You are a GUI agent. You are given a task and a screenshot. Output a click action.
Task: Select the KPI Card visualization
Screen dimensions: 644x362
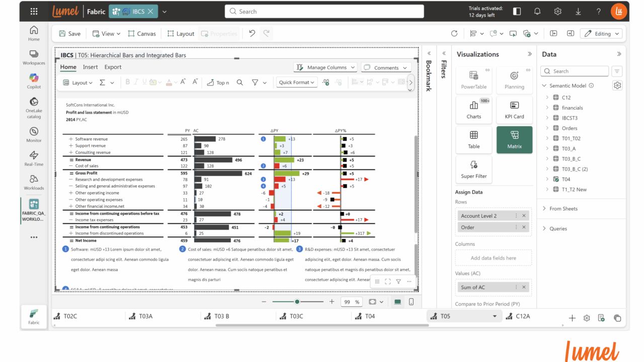click(x=514, y=110)
